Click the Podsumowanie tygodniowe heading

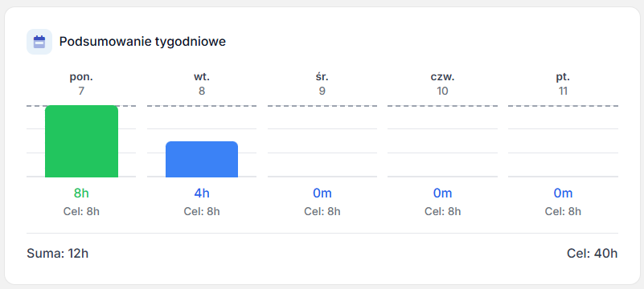tap(142, 42)
